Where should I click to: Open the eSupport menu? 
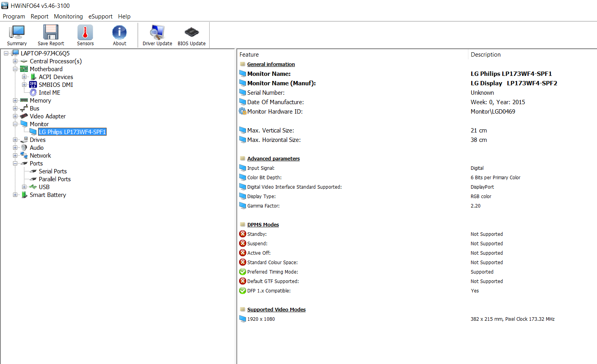pos(100,17)
